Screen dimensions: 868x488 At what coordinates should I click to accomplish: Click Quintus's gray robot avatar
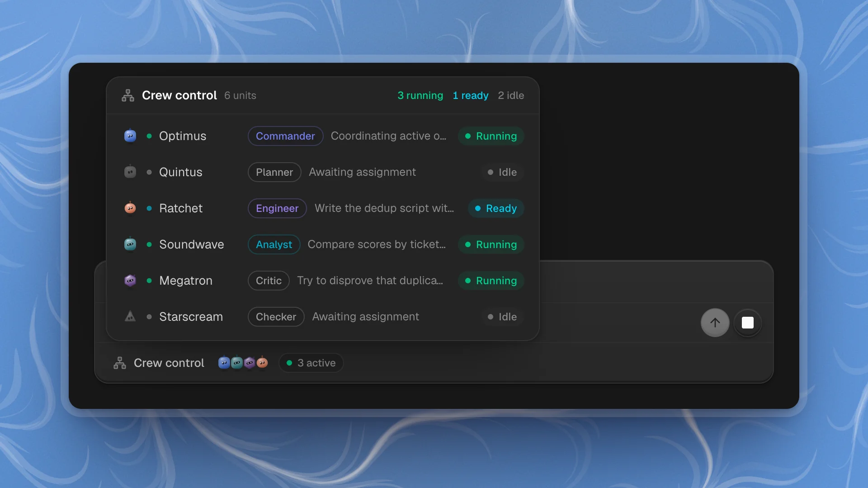(x=130, y=172)
